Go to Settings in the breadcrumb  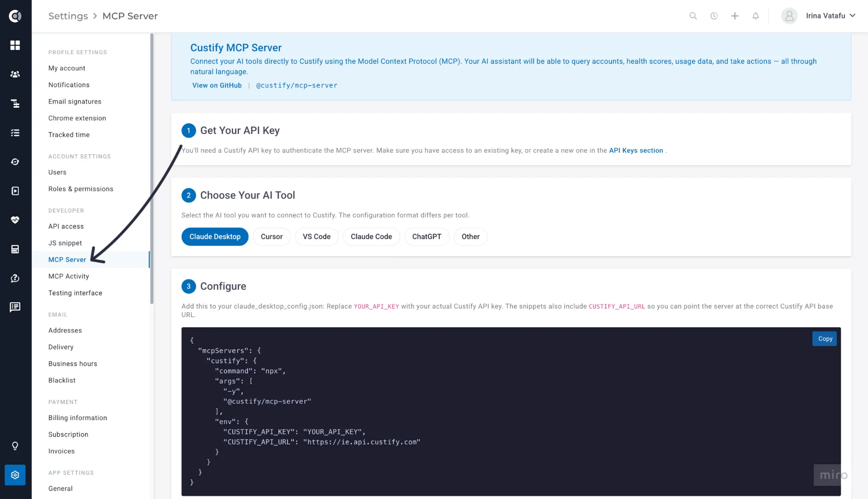tap(68, 16)
